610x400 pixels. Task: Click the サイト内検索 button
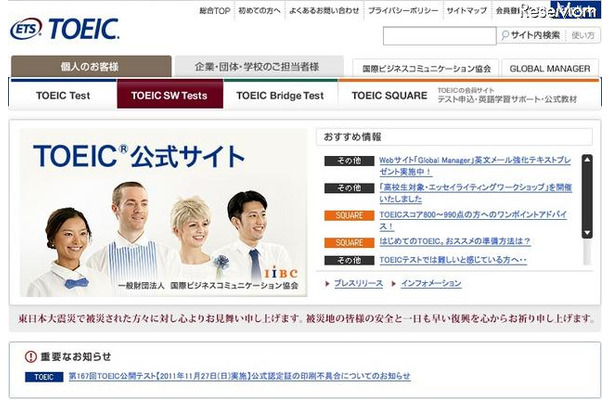pyautogui.click(x=531, y=35)
